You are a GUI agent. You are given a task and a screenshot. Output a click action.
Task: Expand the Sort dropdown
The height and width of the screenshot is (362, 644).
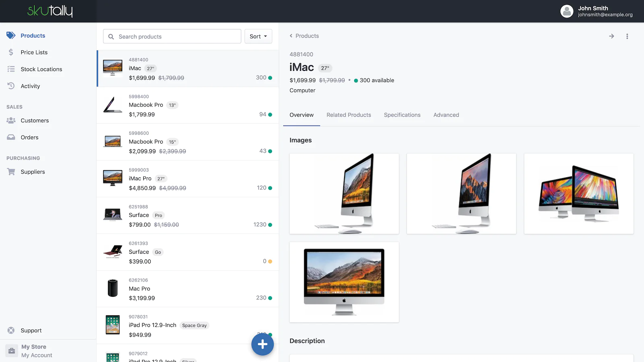pos(258,36)
